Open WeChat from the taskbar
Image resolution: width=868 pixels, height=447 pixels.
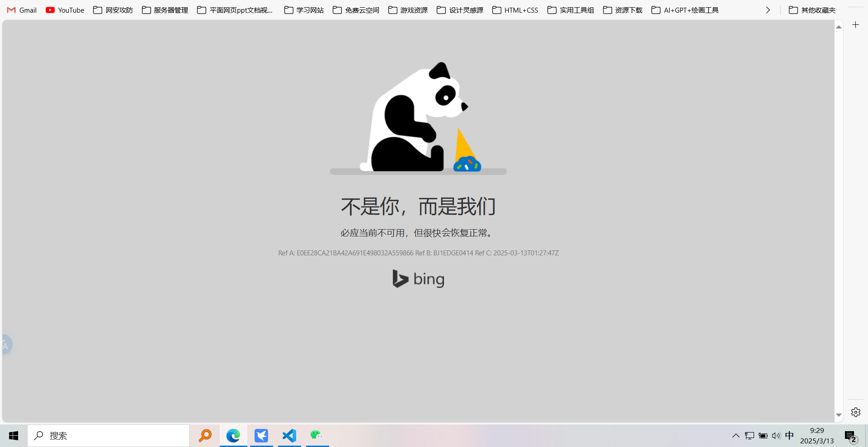[317, 436]
